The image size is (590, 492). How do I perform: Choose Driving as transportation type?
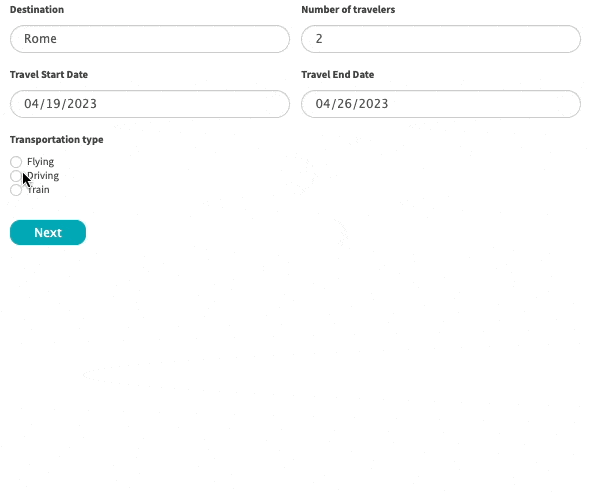point(16,176)
